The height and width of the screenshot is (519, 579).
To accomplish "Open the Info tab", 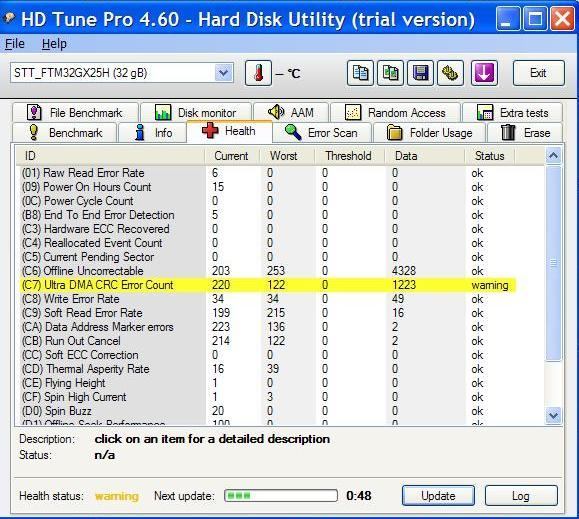I will [152, 133].
